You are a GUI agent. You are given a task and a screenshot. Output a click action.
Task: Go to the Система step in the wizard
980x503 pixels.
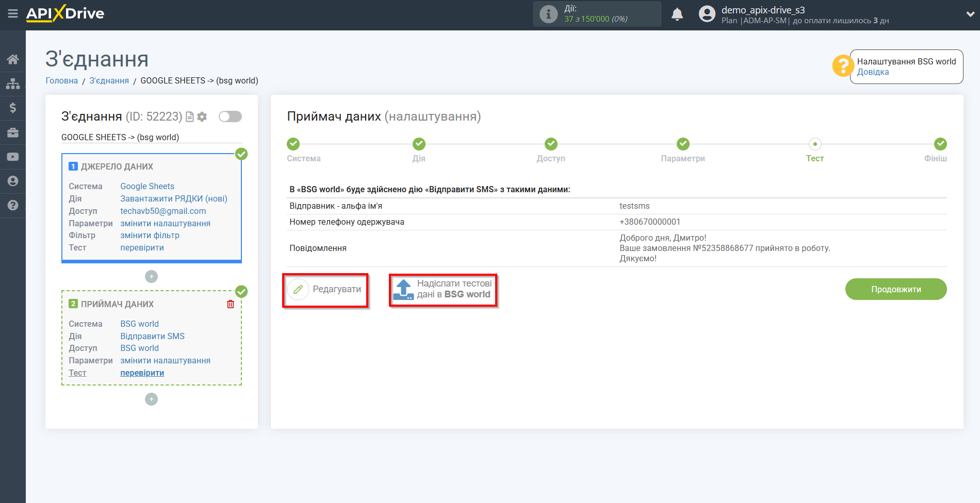[x=293, y=144]
